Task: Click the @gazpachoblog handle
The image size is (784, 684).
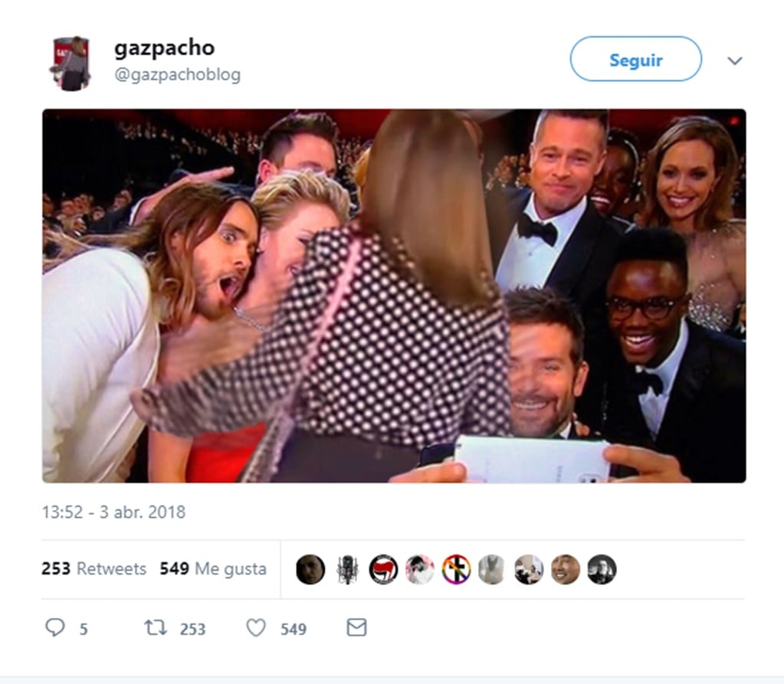Action: coord(179,74)
